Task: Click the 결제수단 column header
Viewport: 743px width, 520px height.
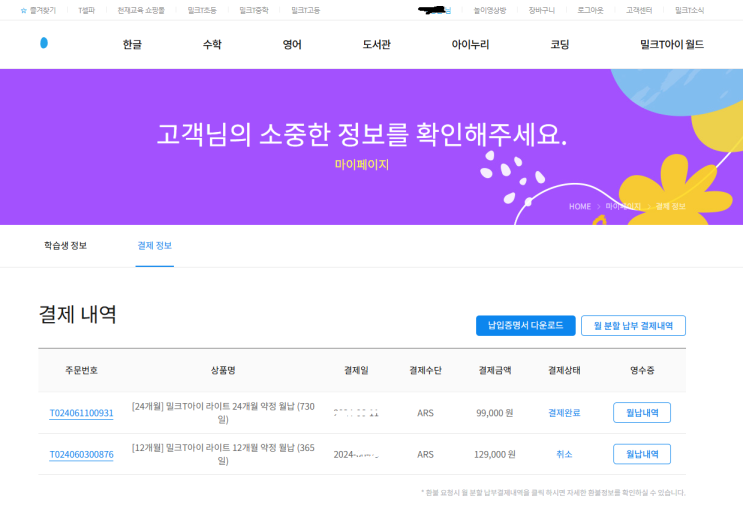Action: pos(426,370)
